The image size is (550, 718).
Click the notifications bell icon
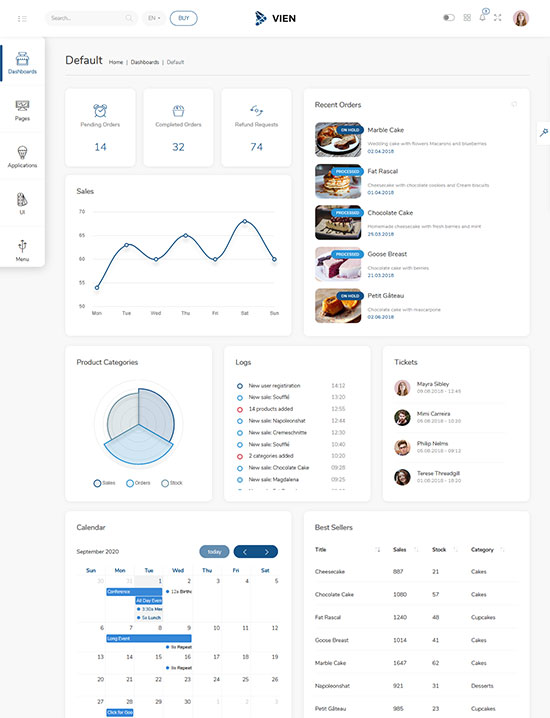pyautogui.click(x=482, y=17)
